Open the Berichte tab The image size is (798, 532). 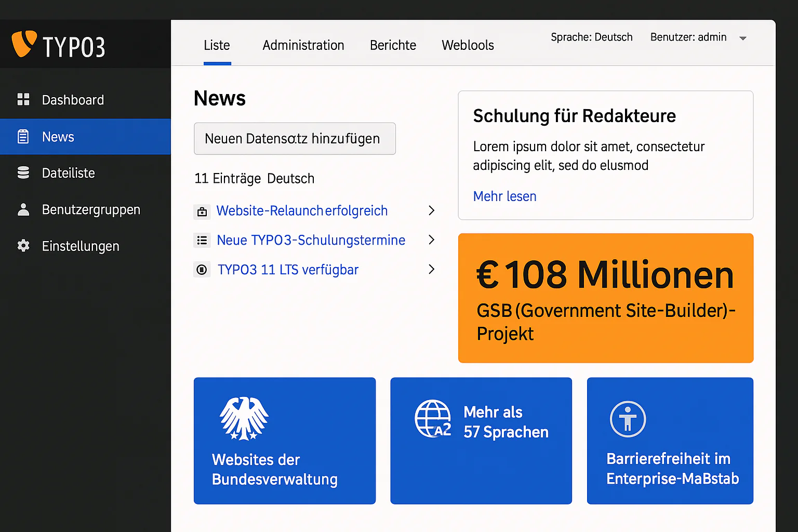pyautogui.click(x=393, y=45)
